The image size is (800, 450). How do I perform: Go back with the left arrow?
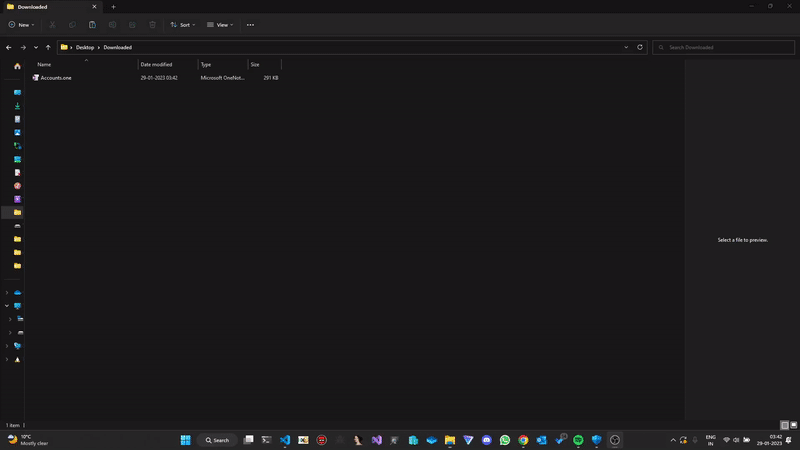[x=9, y=47]
